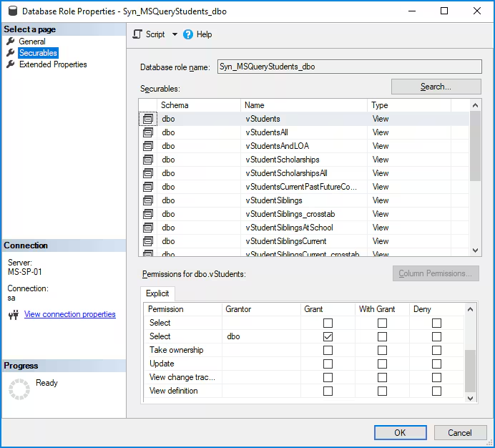Select the vStudentScholarships row view icon
Screen dimensions: 495x448
tap(148, 160)
